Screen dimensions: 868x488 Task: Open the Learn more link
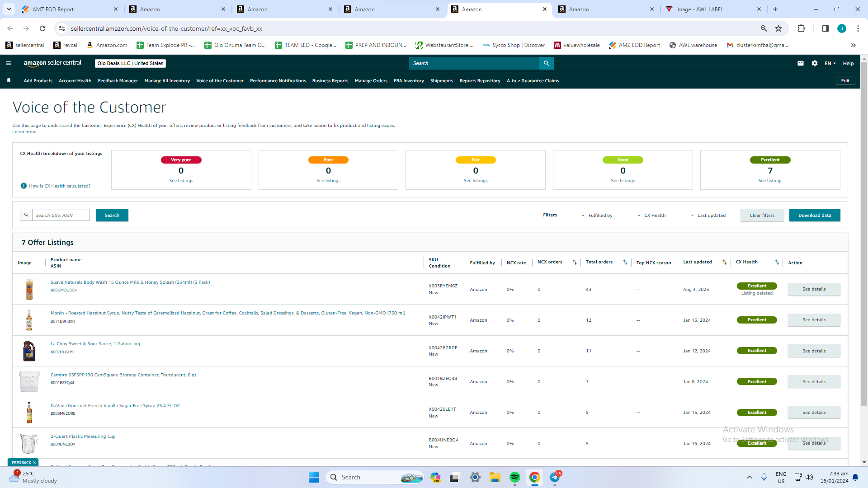[x=24, y=132]
